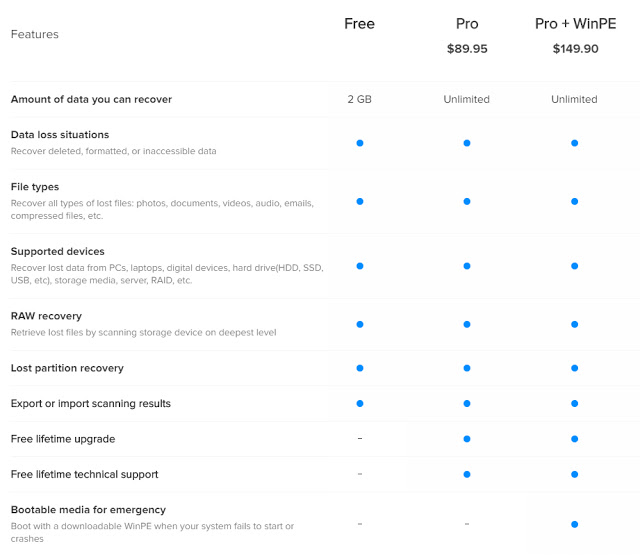Click the blue dot for Data loss situations under Free
The height and width of the screenshot is (557, 640).
(360, 143)
